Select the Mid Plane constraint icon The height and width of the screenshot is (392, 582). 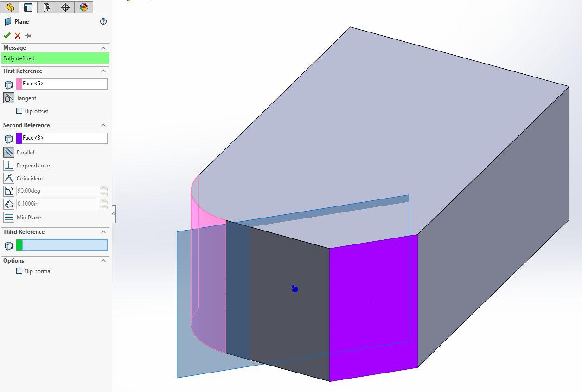click(9, 217)
